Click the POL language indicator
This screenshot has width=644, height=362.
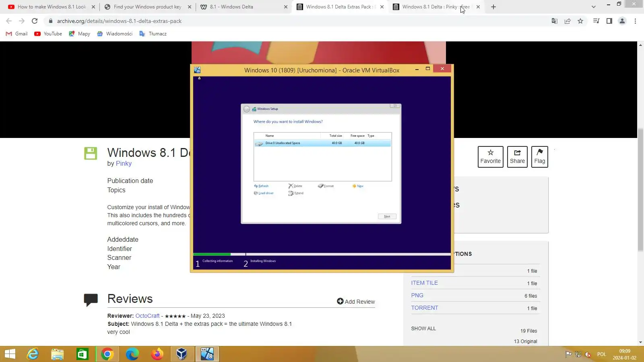pyautogui.click(x=602, y=354)
